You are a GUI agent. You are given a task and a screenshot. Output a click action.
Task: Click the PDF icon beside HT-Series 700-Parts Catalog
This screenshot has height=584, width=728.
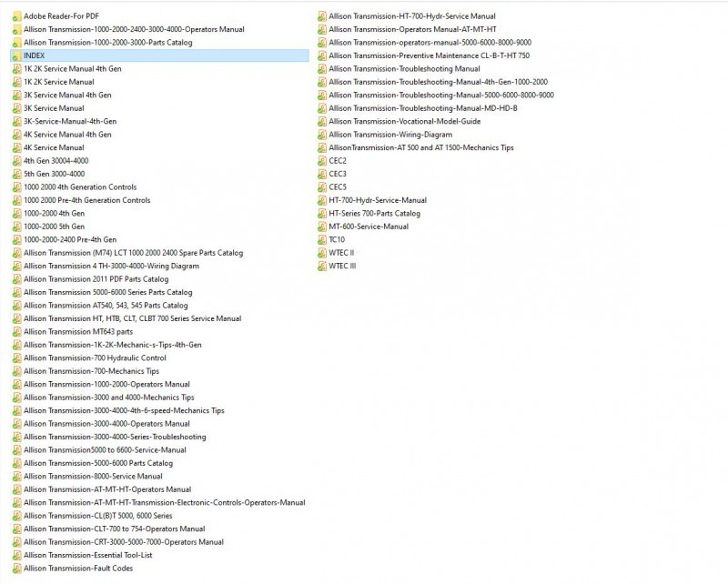(322, 214)
